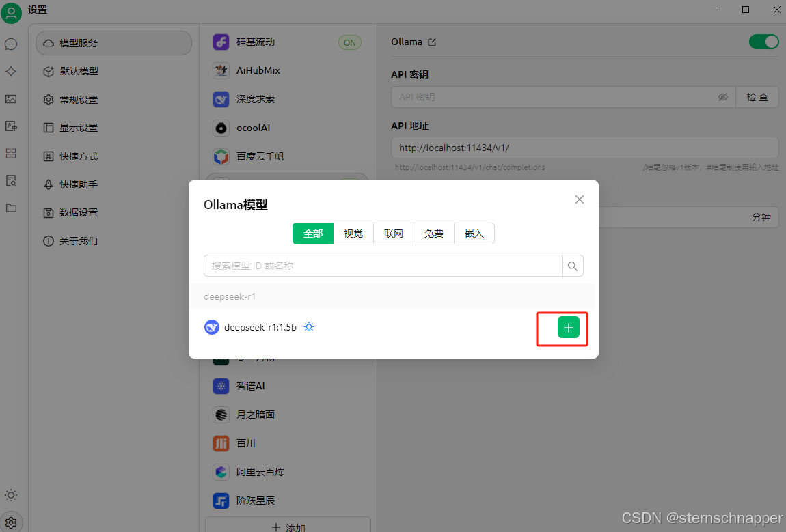Click the deepseek logo in model row
Screen dimensions: 786x532
212,327
